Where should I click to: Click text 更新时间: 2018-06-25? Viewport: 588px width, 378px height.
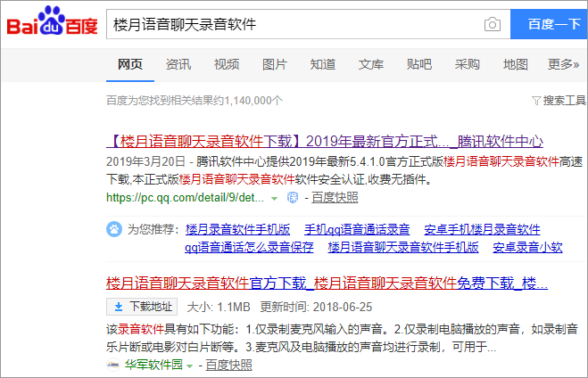tap(316, 307)
